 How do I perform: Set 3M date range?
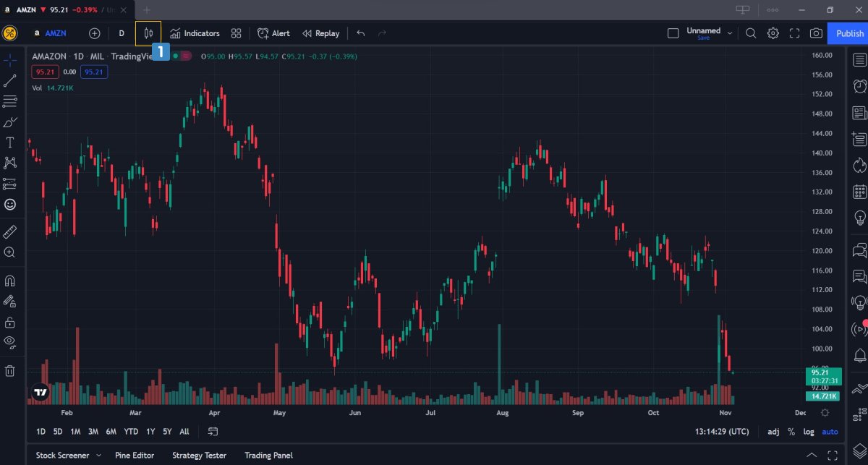point(93,432)
